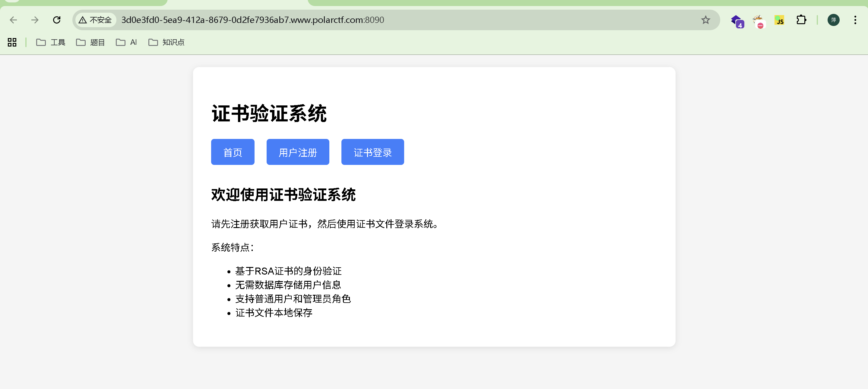The height and width of the screenshot is (389, 868).
Task: Open the 知识点 bookmarks folder
Action: point(166,42)
